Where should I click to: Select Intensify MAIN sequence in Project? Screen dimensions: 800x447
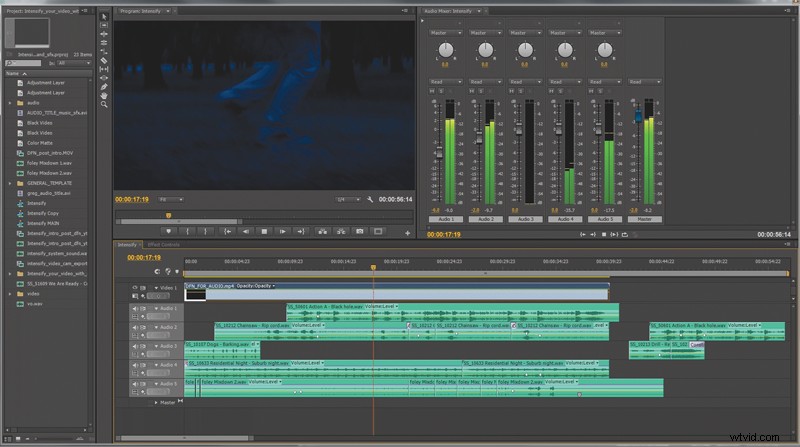click(x=43, y=224)
